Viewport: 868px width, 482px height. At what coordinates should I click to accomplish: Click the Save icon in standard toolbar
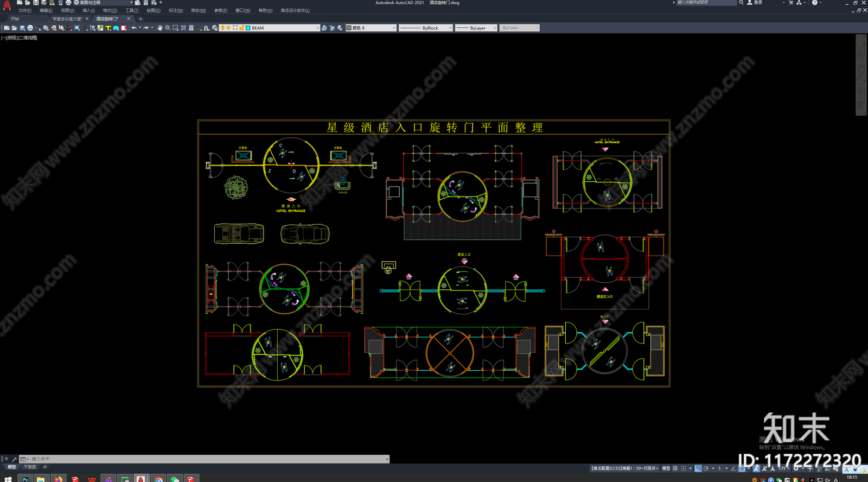click(x=22, y=28)
